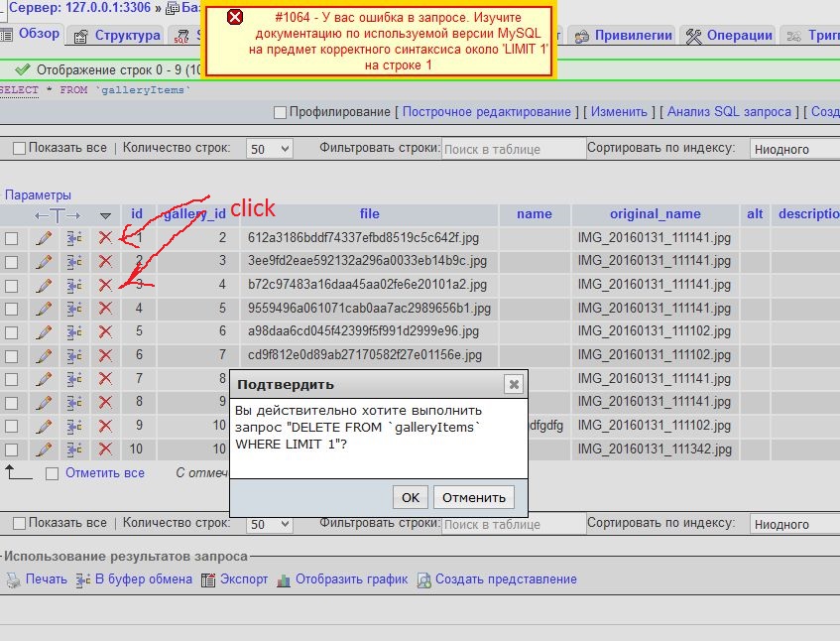The image size is (840, 641).
Task: Enable the Профилирование checkbox
Action: 280,112
